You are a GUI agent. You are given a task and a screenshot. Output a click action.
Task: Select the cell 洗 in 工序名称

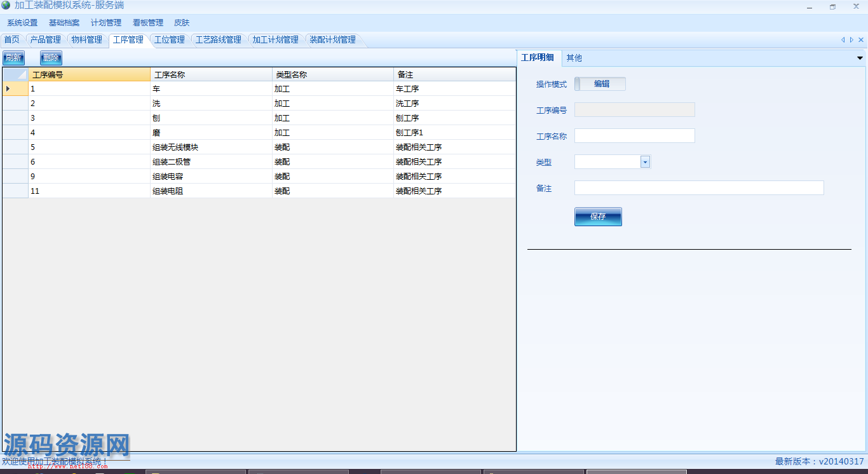[212, 104]
